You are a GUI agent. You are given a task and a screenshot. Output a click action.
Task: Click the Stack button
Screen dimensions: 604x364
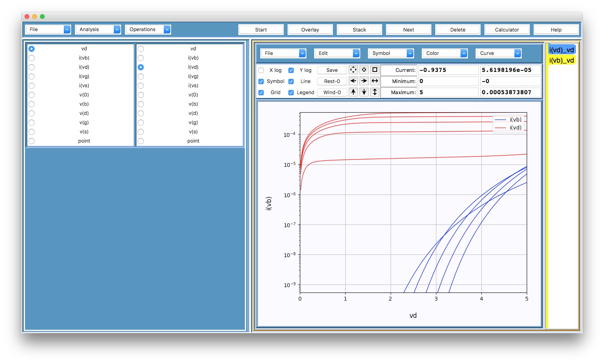pos(359,30)
